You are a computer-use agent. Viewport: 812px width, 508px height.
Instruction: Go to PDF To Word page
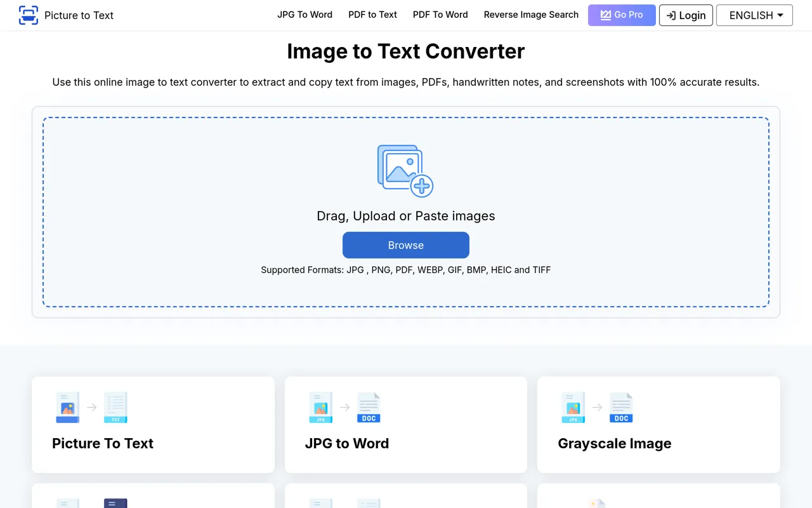pyautogui.click(x=440, y=15)
